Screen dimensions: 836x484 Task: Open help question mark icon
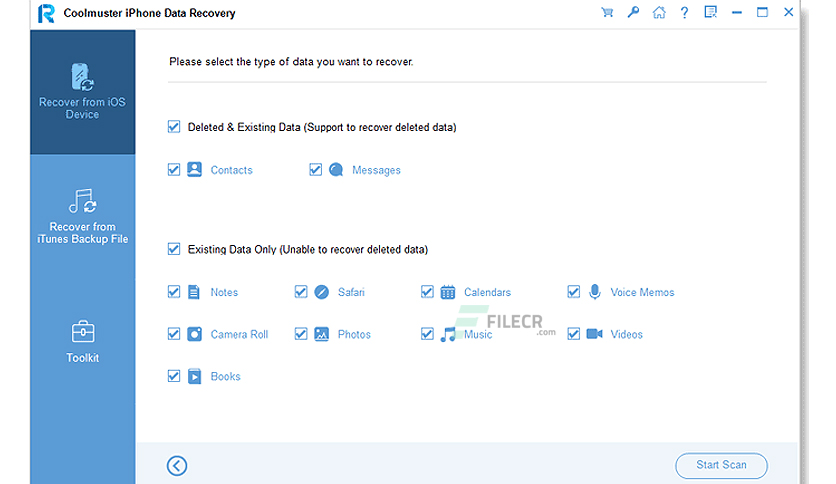pyautogui.click(x=684, y=12)
